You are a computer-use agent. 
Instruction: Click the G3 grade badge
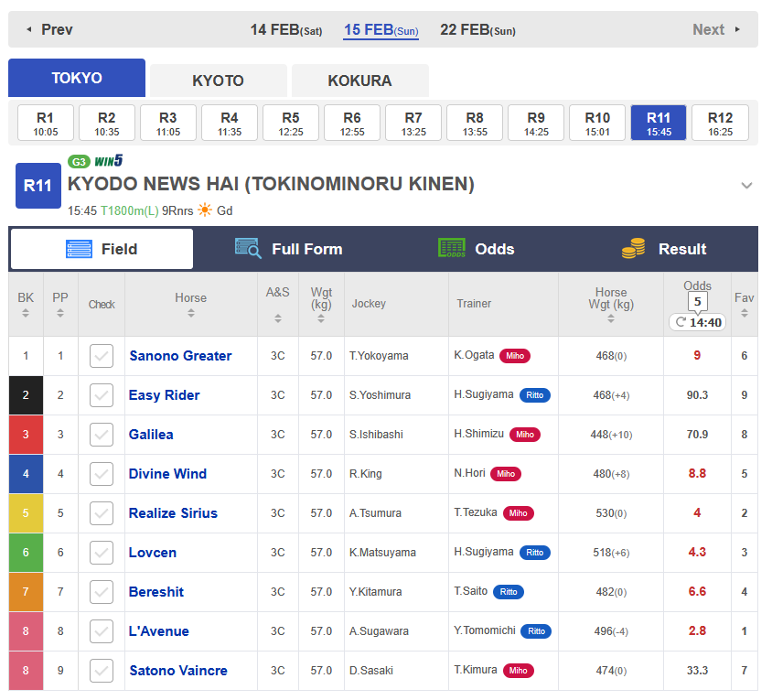(79, 162)
